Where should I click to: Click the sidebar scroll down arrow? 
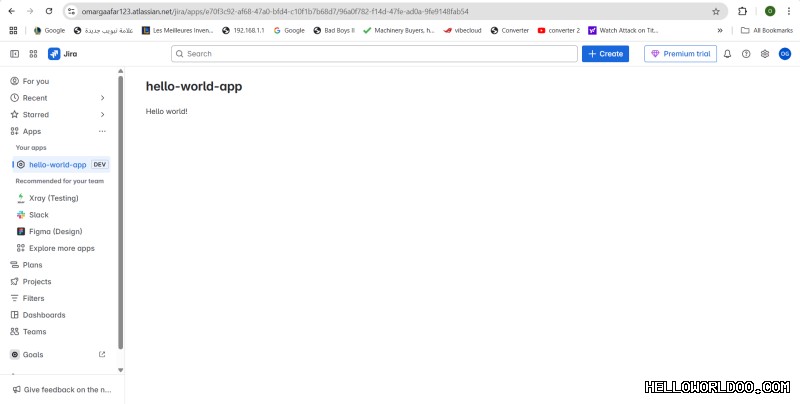point(120,370)
